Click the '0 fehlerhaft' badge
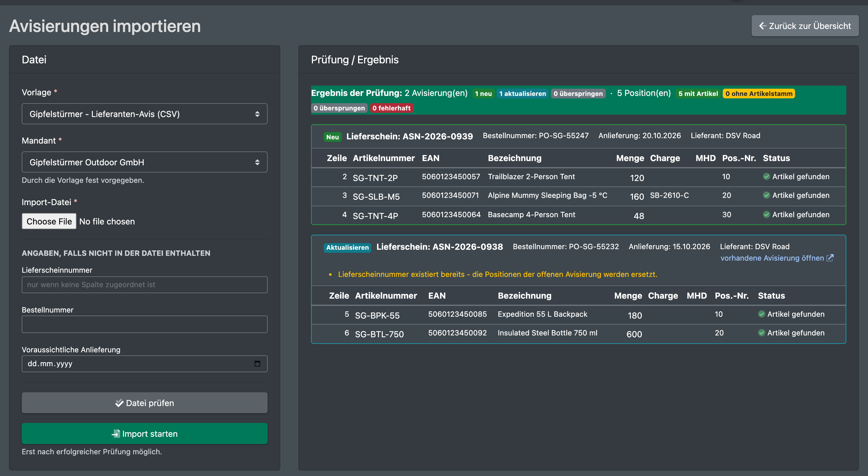The height and width of the screenshot is (476, 868). pos(392,108)
